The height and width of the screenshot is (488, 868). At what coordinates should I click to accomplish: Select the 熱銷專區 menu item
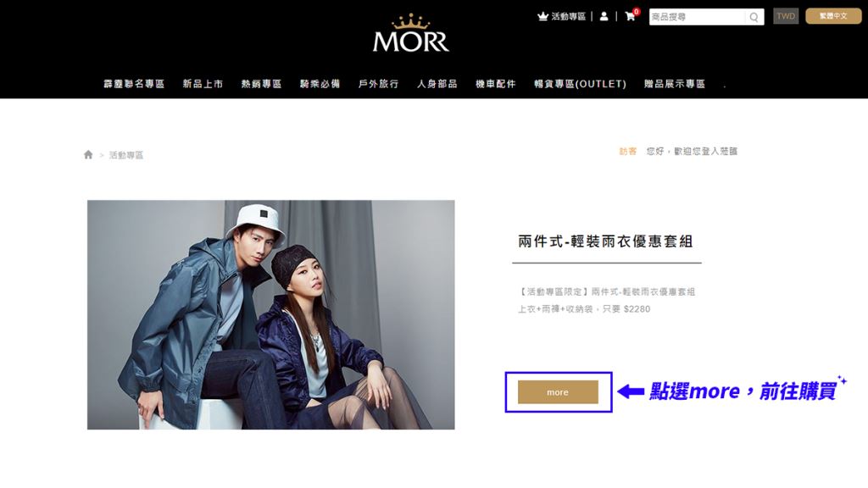coord(261,84)
